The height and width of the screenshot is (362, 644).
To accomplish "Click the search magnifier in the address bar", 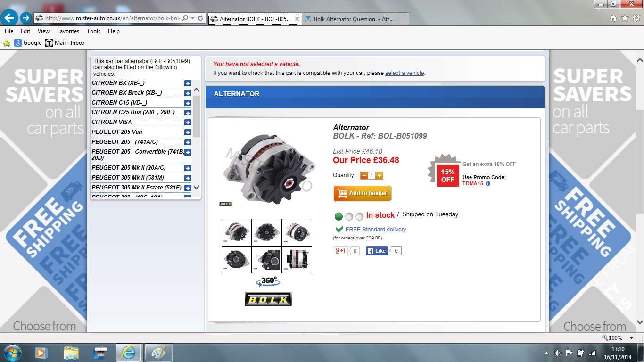I will [185, 18].
